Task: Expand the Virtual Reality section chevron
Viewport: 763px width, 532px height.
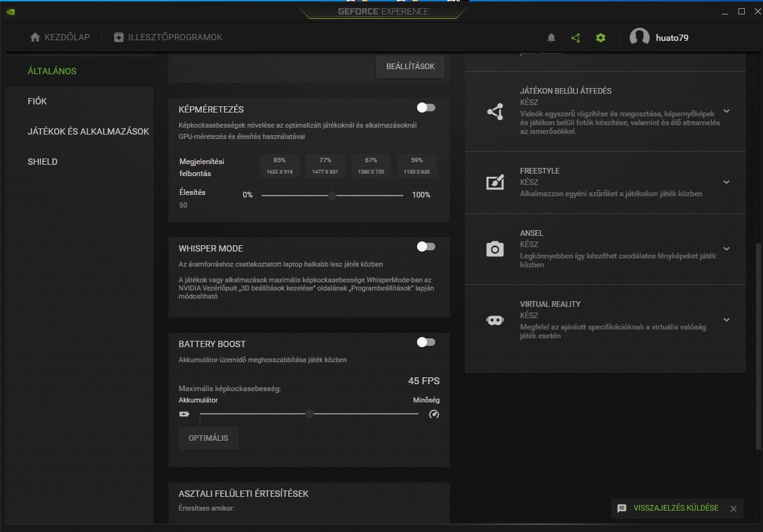Action: point(727,319)
